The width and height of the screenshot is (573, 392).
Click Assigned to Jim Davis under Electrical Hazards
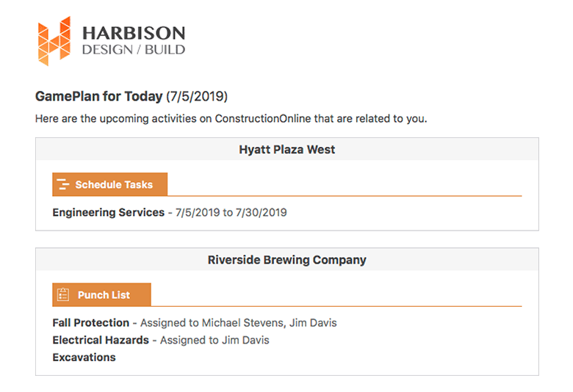215,341
